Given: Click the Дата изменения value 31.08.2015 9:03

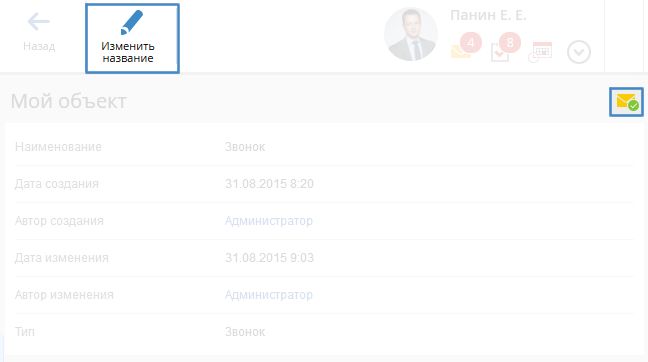Looking at the screenshot, I should click(269, 258).
